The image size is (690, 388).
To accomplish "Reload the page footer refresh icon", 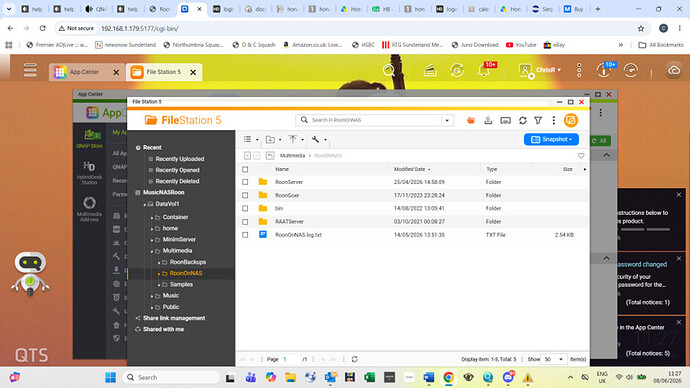I will pos(354,359).
